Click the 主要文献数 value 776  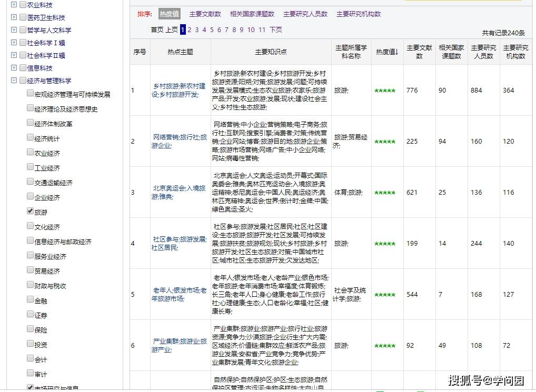412,90
